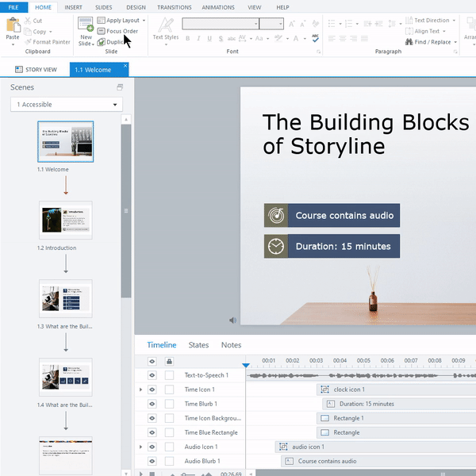
Task: Hide the Time Icon 1 object
Action: click(x=152, y=390)
